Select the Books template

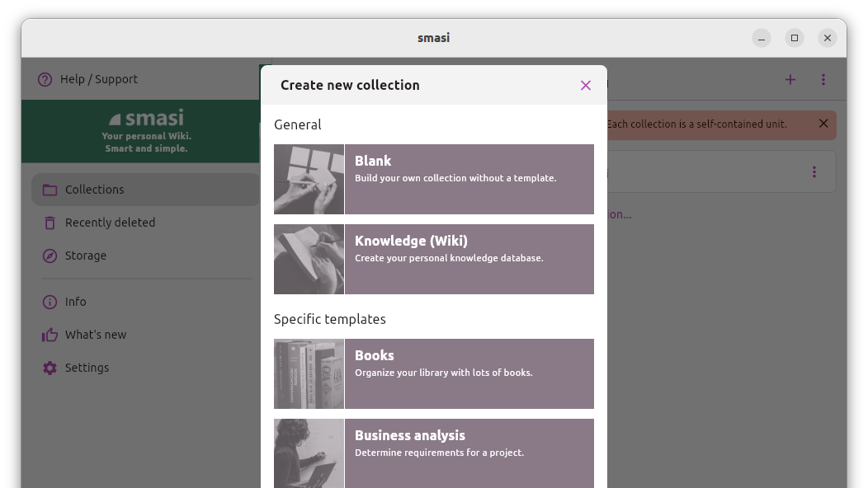click(434, 374)
